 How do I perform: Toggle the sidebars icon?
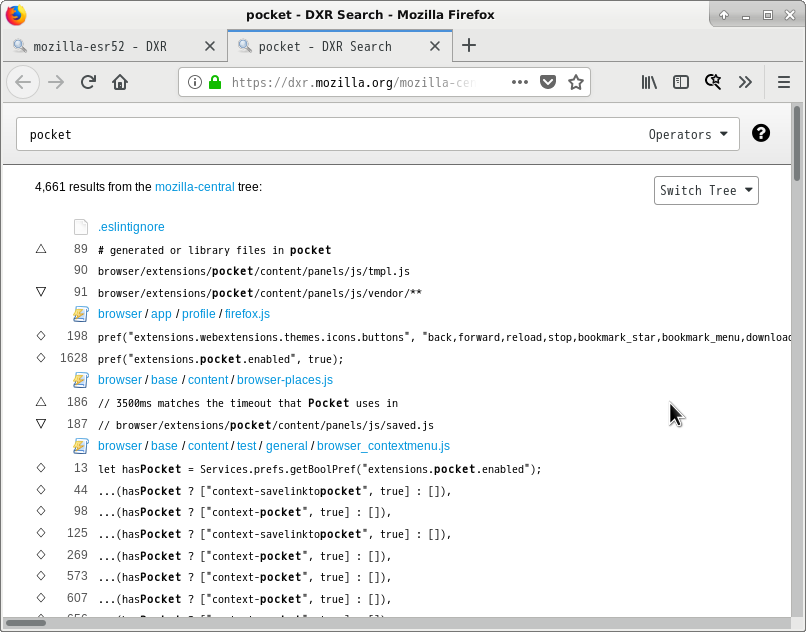681,82
